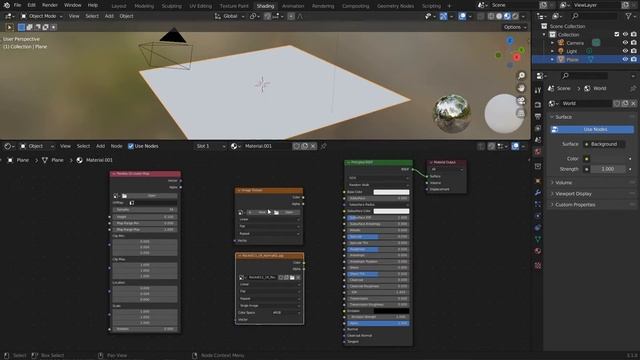640x360 pixels.
Task: Click the Blender logo icon
Action: coord(7,5)
